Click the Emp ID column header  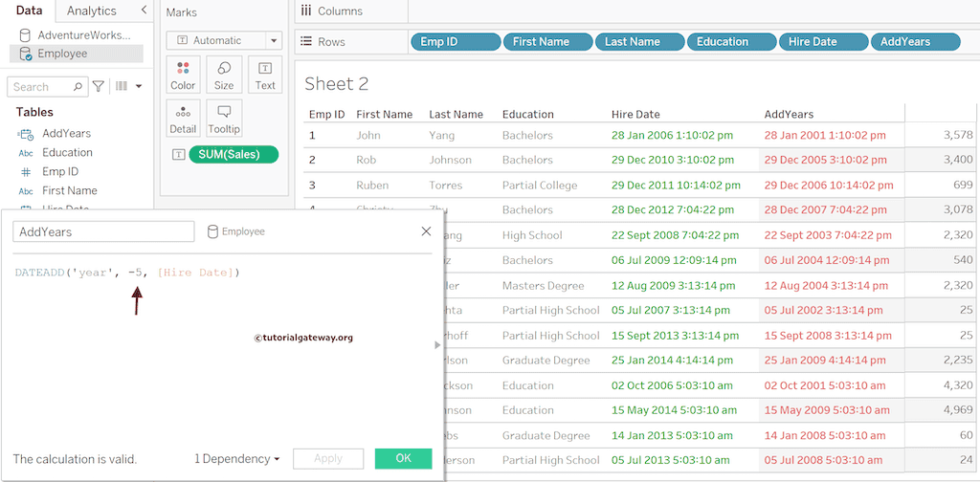327,114
